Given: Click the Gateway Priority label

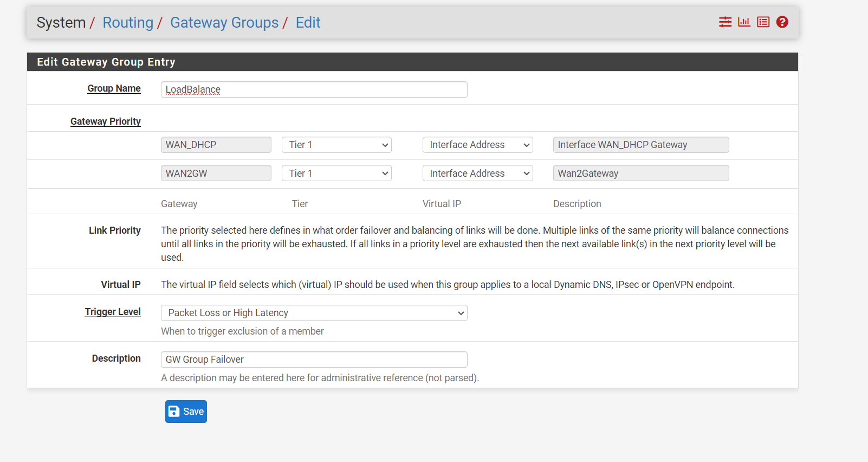Looking at the screenshot, I should coord(106,121).
